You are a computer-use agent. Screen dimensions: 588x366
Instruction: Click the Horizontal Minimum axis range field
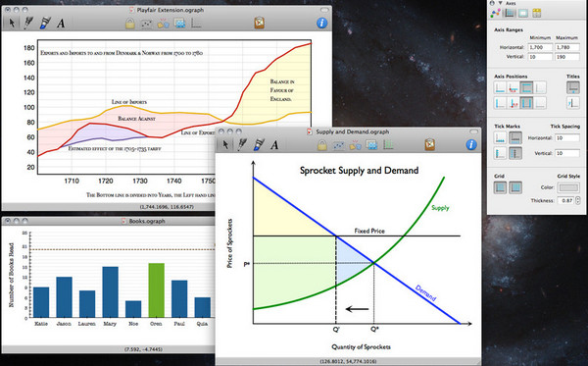point(540,47)
